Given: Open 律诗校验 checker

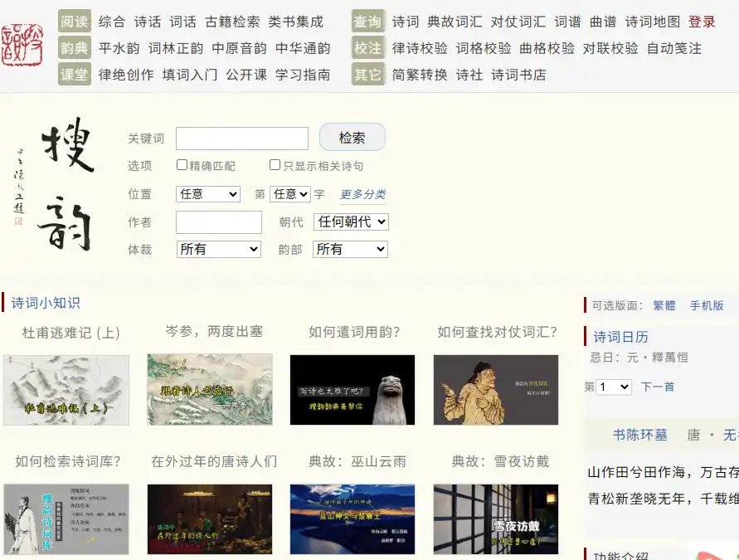Looking at the screenshot, I should pos(420,48).
